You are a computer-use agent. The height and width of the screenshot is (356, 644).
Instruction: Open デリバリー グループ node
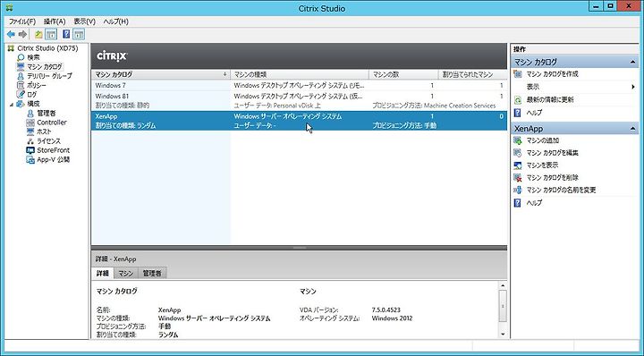point(49,76)
